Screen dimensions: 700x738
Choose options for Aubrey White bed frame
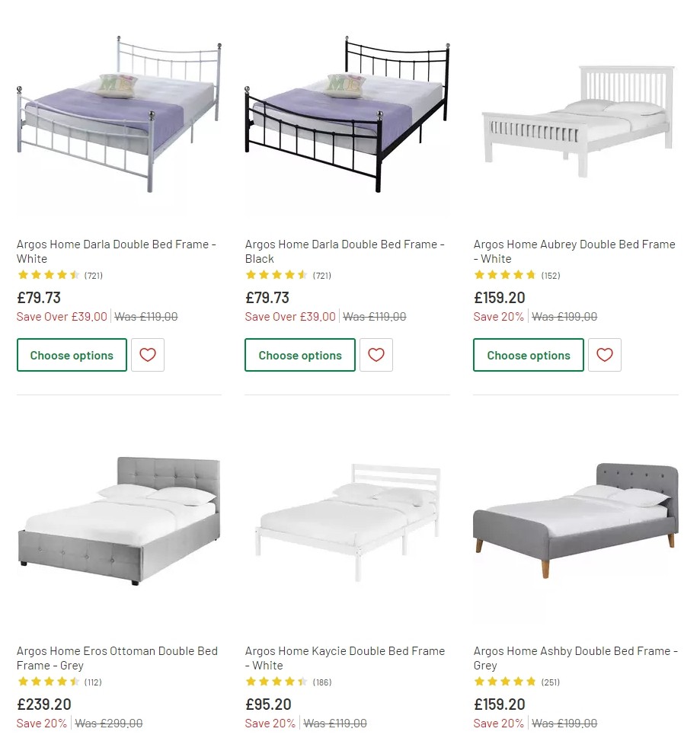click(529, 355)
